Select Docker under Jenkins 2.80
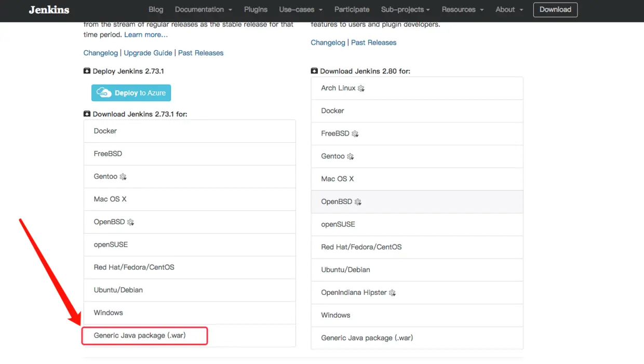This screenshot has width=644, height=364. point(417,111)
